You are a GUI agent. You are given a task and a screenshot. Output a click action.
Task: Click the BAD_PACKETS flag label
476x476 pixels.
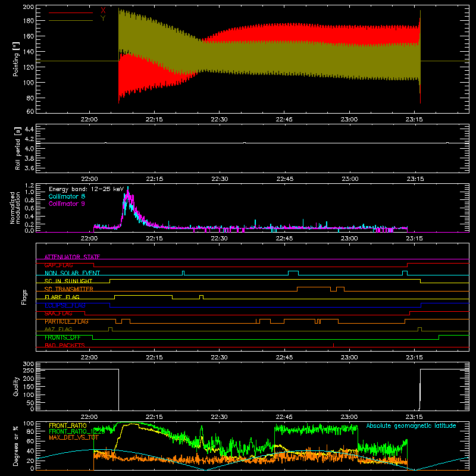click(x=65, y=345)
